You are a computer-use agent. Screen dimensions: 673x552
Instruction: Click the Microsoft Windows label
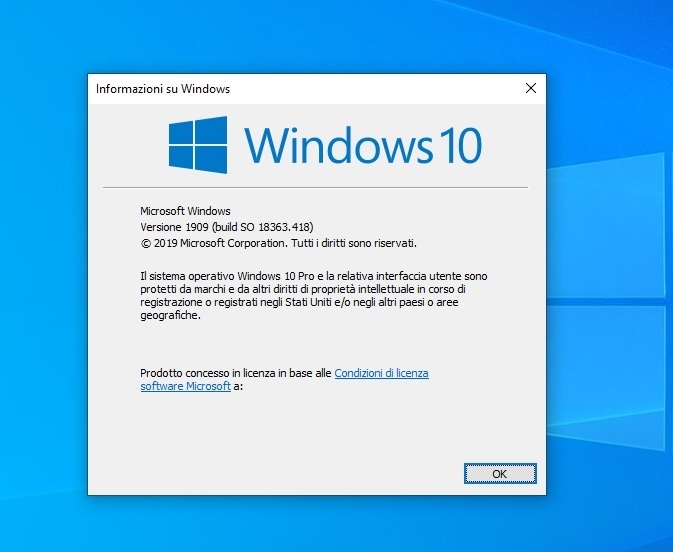coord(185,211)
